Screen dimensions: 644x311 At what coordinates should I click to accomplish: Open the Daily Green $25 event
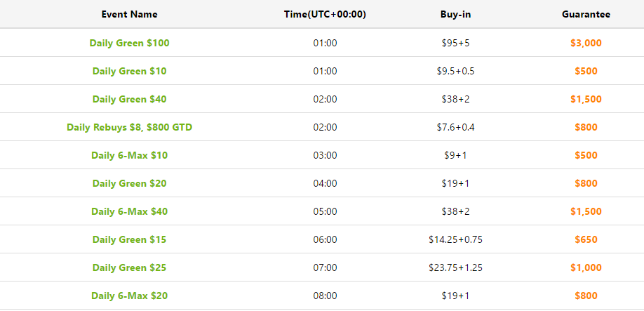tap(129, 267)
